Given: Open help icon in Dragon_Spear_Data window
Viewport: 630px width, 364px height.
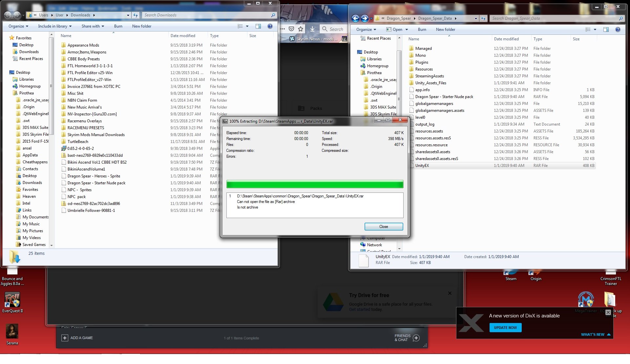Looking at the screenshot, I should pyautogui.click(x=618, y=30).
